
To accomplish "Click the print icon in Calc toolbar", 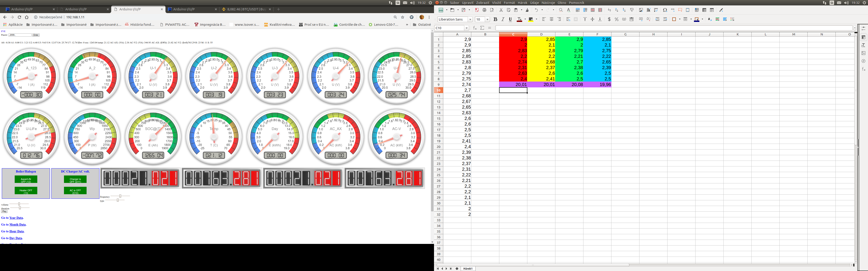I will (484, 10).
